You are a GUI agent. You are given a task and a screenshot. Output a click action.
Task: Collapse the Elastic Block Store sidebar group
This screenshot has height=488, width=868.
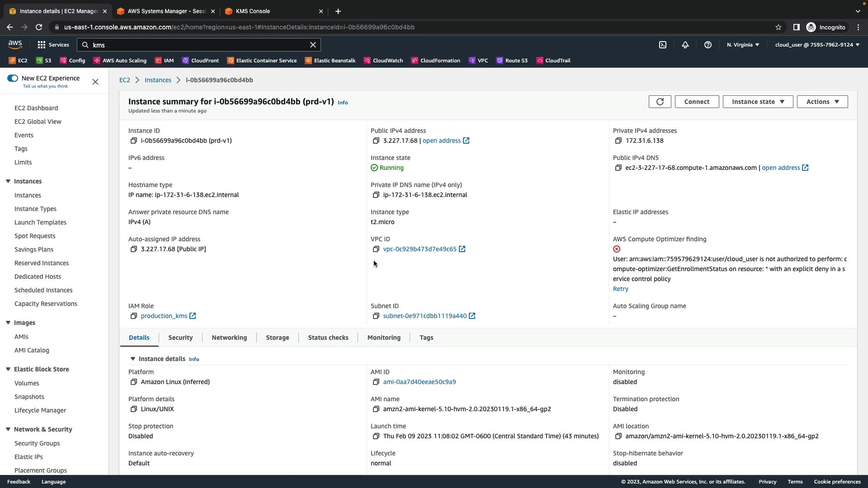pos(8,369)
